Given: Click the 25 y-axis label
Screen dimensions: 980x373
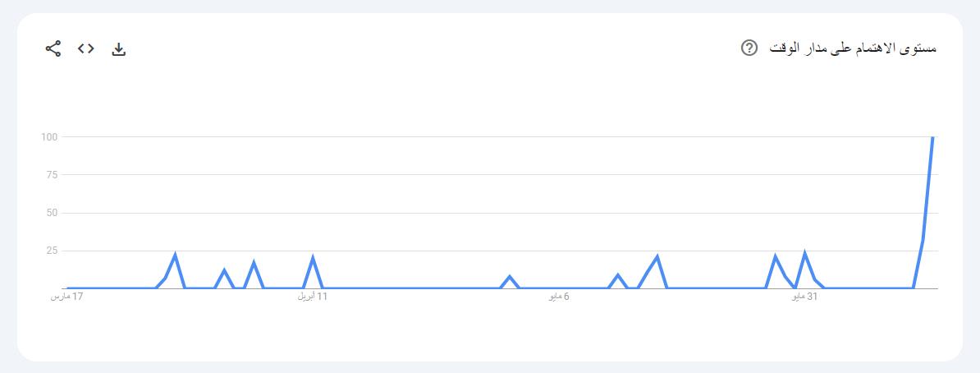Looking at the screenshot, I should click(51, 251).
